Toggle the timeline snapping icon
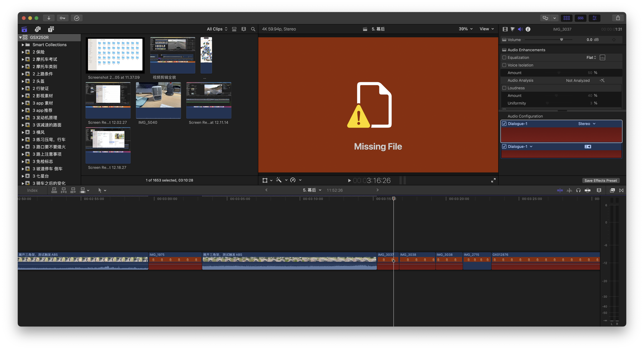This screenshot has width=644, height=350. pyautogui.click(x=587, y=191)
